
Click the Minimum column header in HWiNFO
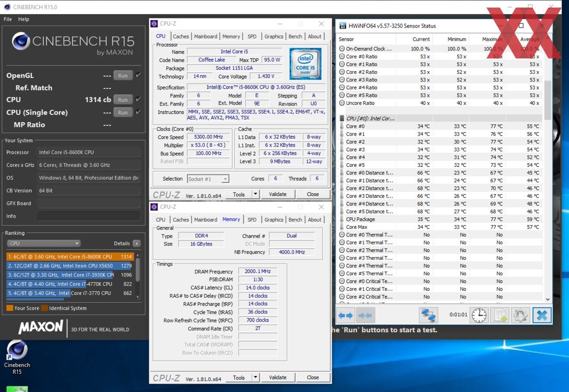click(x=451, y=39)
